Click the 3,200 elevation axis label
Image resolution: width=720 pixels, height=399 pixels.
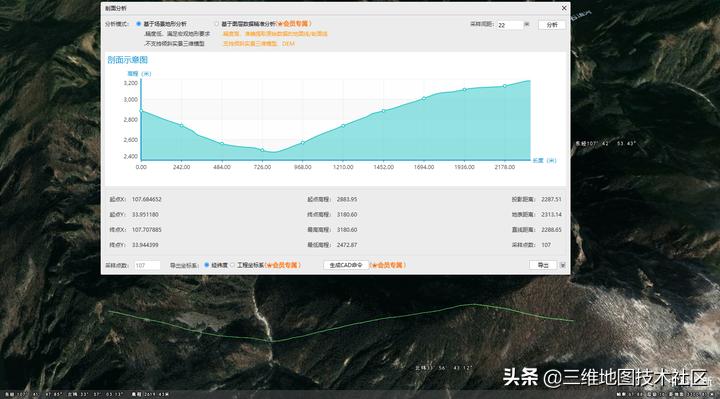tap(131, 83)
